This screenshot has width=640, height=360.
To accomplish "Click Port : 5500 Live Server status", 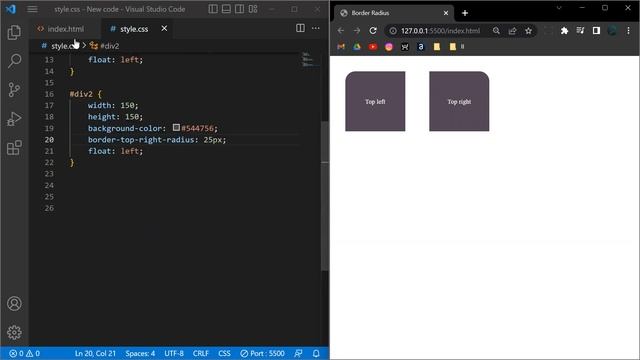I will (x=262, y=353).
